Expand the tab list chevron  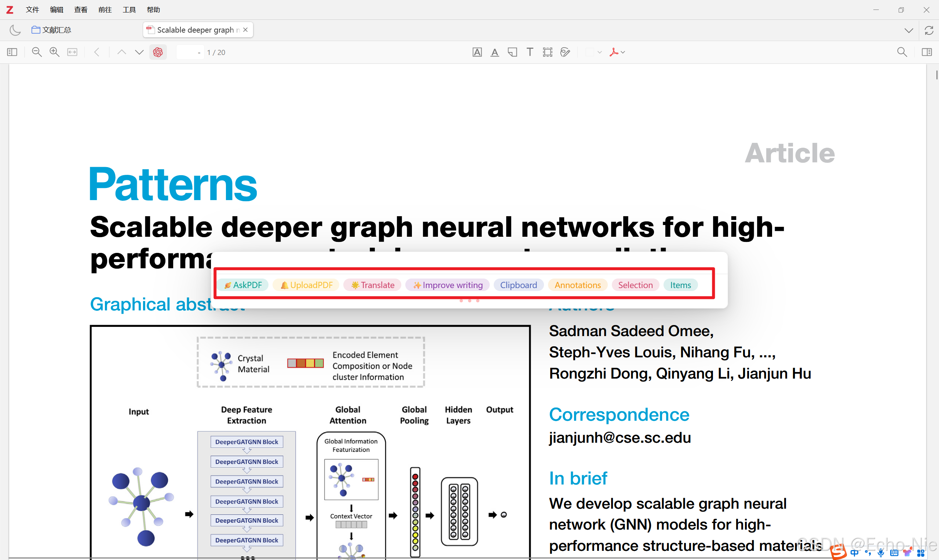tap(909, 30)
